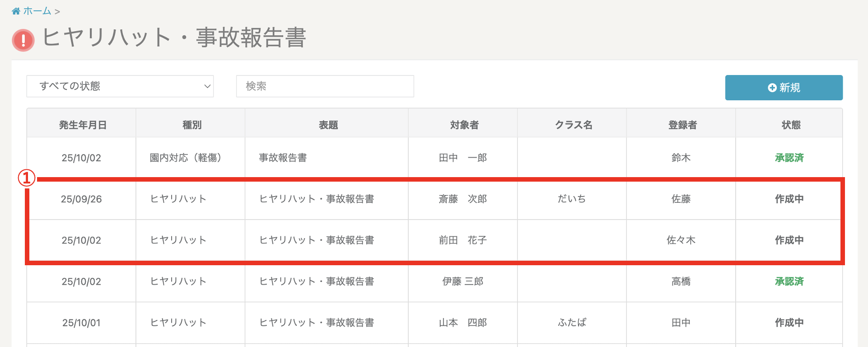Click the 登録者 column header
Screen dimensions: 868x347
(x=682, y=125)
